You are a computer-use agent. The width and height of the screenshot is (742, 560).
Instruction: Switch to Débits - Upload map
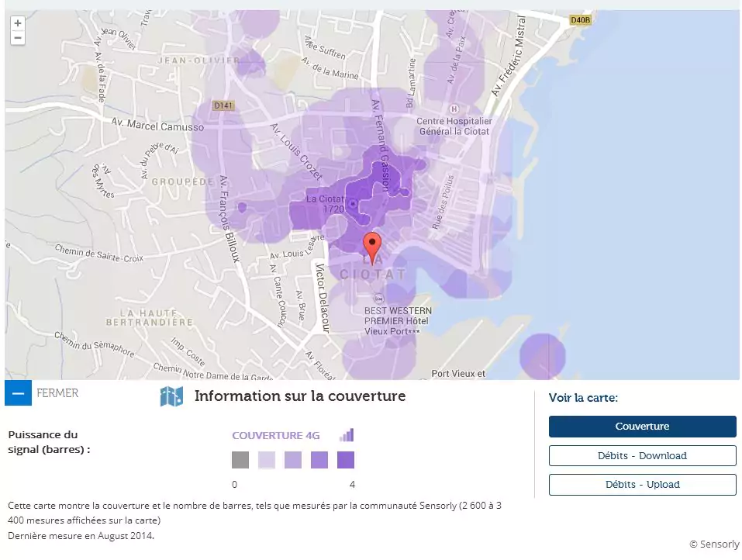pyautogui.click(x=642, y=485)
